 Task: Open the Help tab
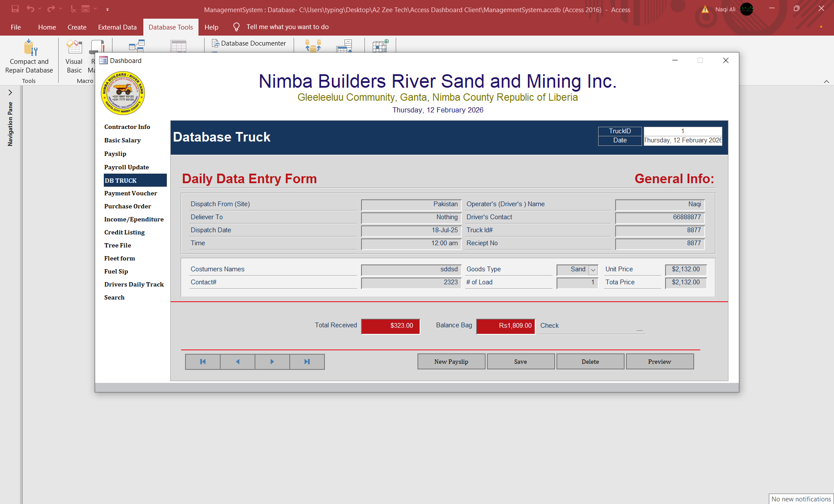tap(212, 27)
